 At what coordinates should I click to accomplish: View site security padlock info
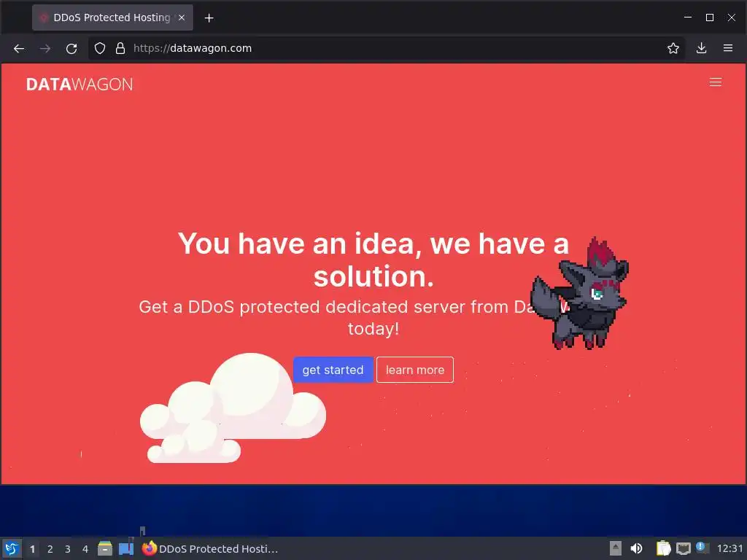[120, 48]
